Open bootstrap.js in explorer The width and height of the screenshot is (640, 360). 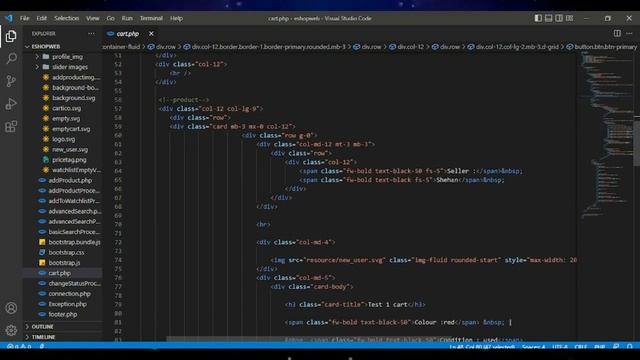[60, 263]
